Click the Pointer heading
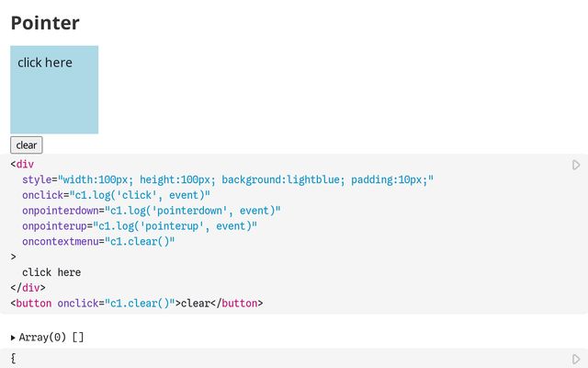Screen dimensions: 588x368 (45, 23)
